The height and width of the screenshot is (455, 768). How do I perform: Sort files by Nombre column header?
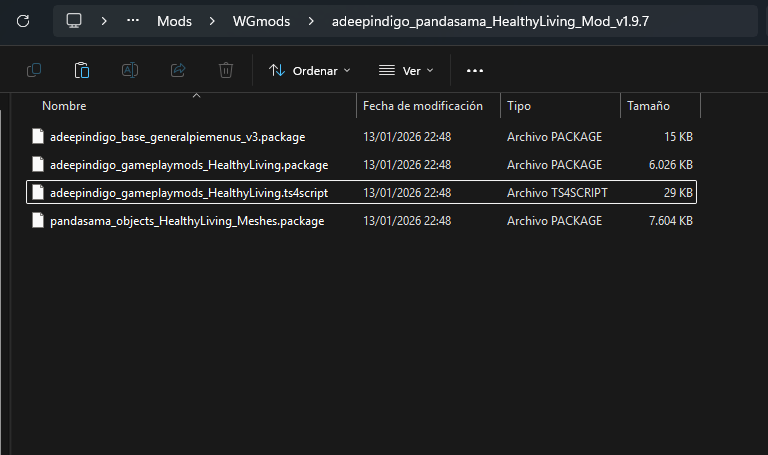pos(65,106)
